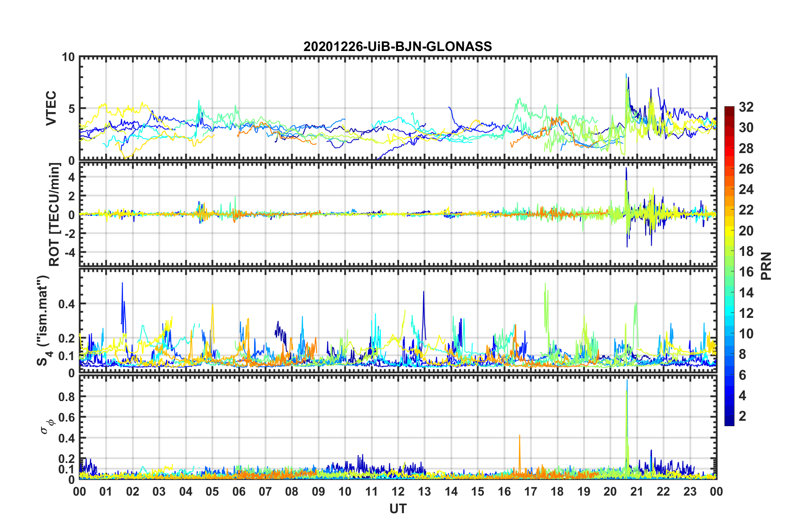Click the x-axis tick label 21
The height and width of the screenshot is (532, 796).
point(637,491)
